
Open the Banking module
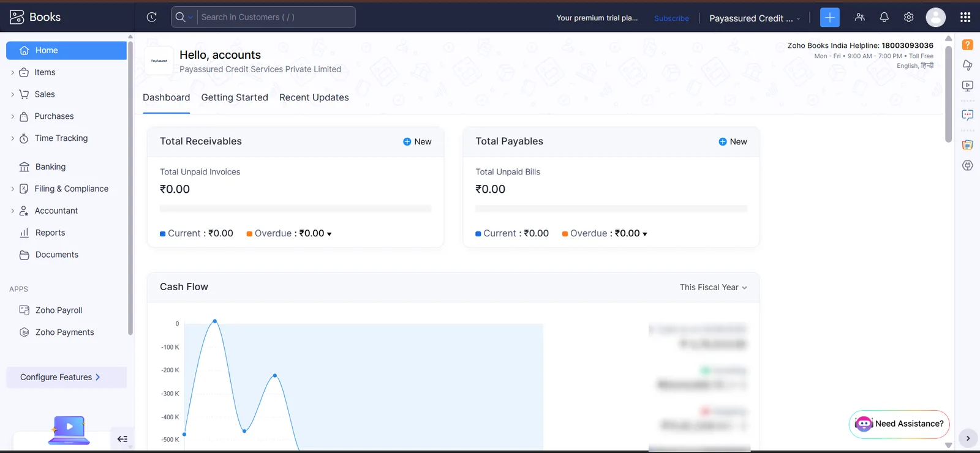[50, 167]
